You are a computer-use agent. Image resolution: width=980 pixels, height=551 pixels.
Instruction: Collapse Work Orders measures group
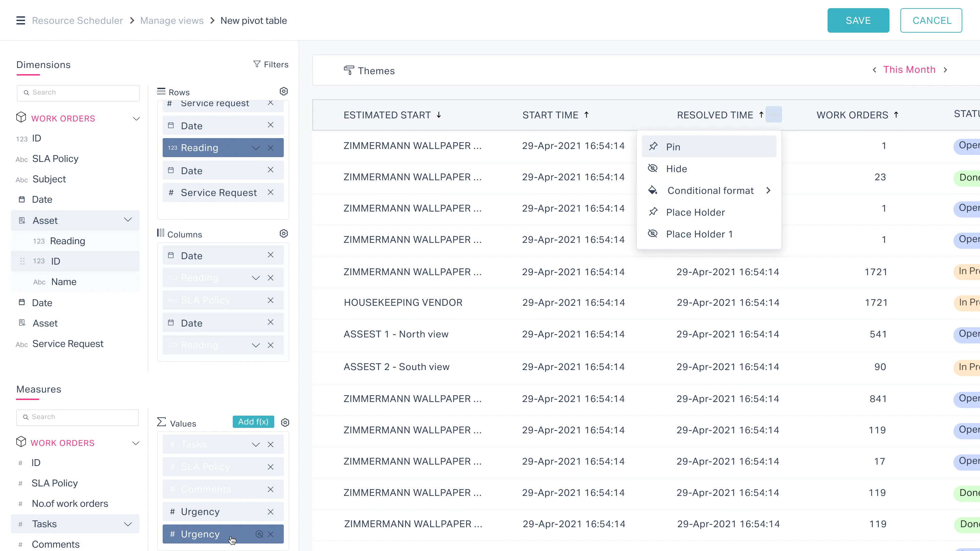135,443
